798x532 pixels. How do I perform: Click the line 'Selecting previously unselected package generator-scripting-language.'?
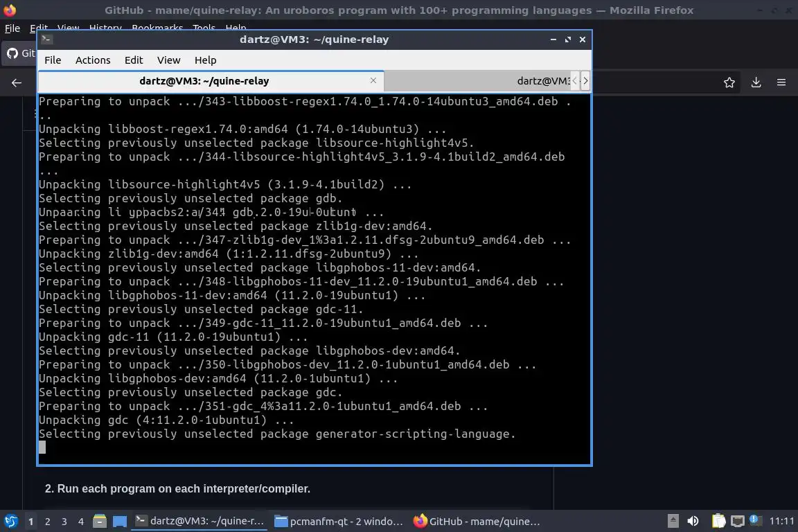(277, 434)
